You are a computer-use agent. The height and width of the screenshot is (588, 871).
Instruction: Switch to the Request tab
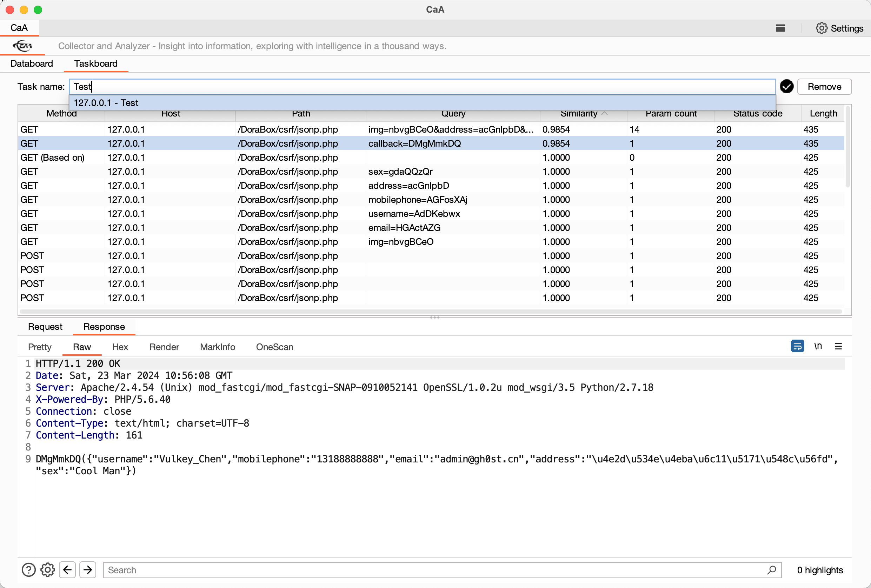click(x=45, y=326)
